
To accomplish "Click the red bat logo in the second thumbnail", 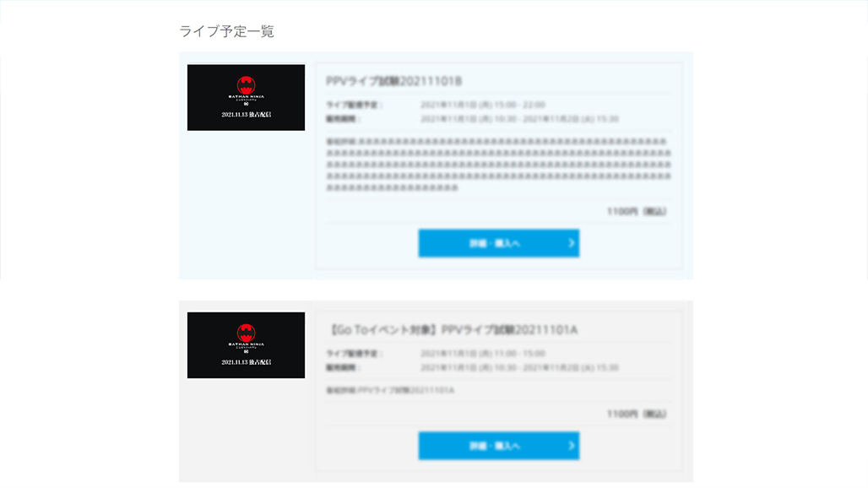I will 246,332.
